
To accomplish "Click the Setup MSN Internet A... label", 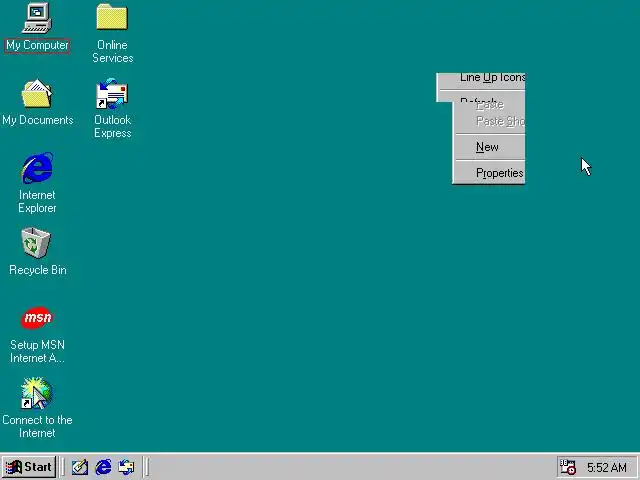I will pos(37,351).
